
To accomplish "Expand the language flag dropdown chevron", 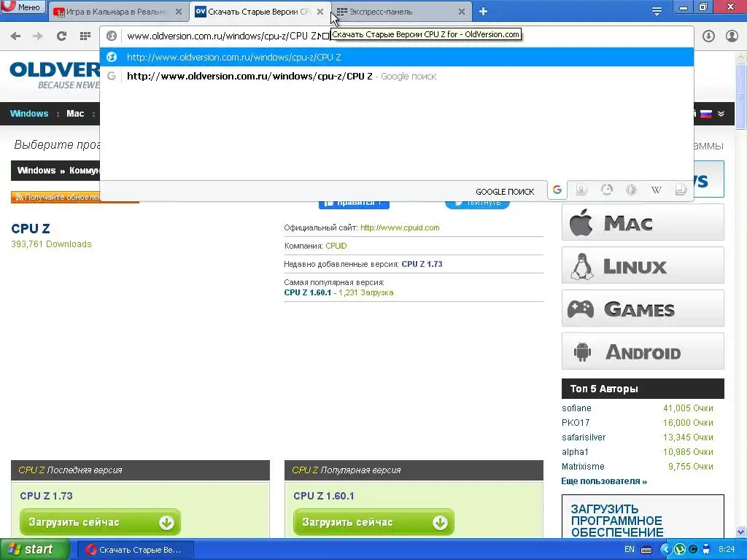I will [721, 114].
